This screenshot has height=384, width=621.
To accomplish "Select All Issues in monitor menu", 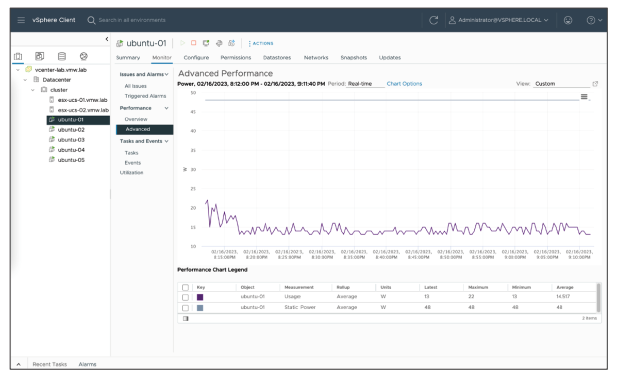I will pos(135,86).
